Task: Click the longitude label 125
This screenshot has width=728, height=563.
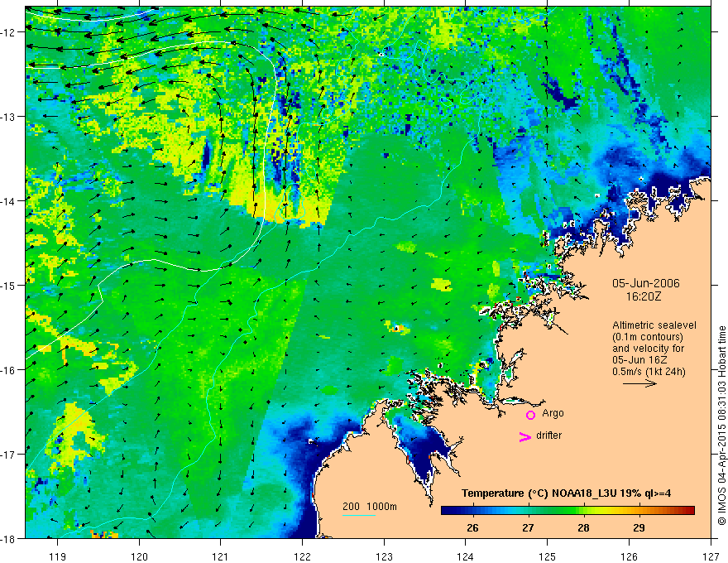Action: 548,556
